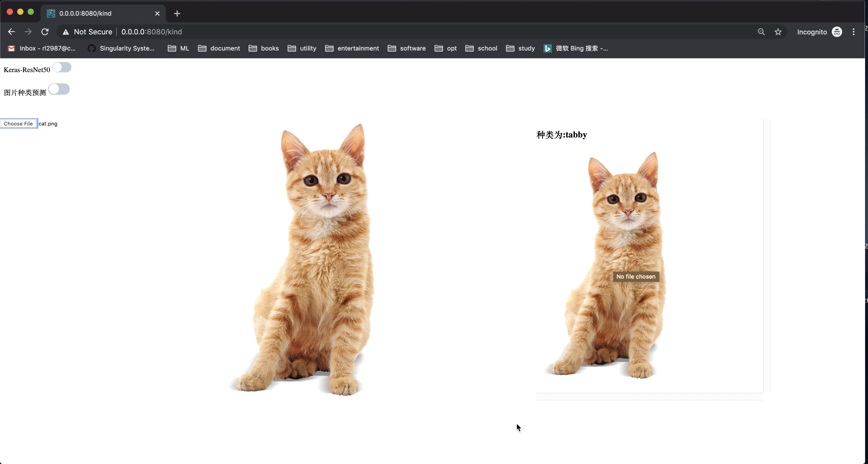This screenshot has height=464, width=868.
Task: Expand the study bookmarks folder
Action: 521,48
